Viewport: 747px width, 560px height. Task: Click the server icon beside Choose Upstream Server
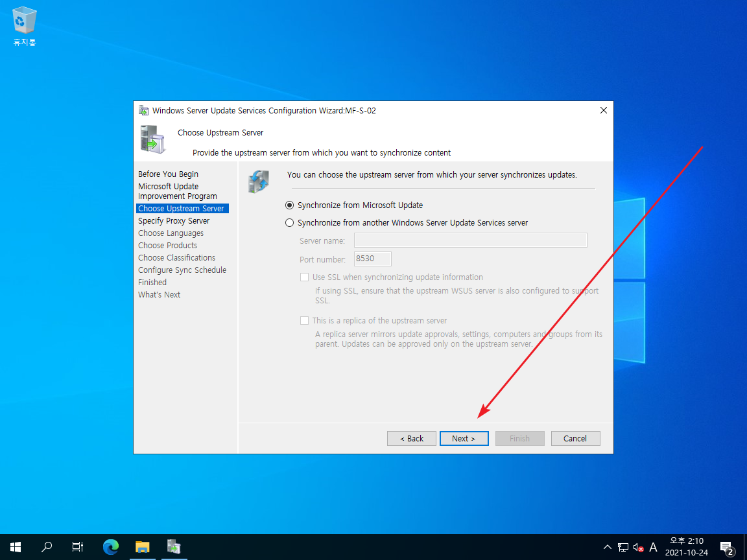(153, 139)
